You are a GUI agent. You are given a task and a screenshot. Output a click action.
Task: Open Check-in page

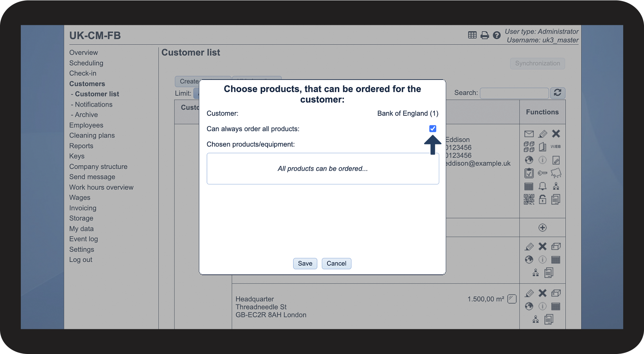(x=83, y=73)
